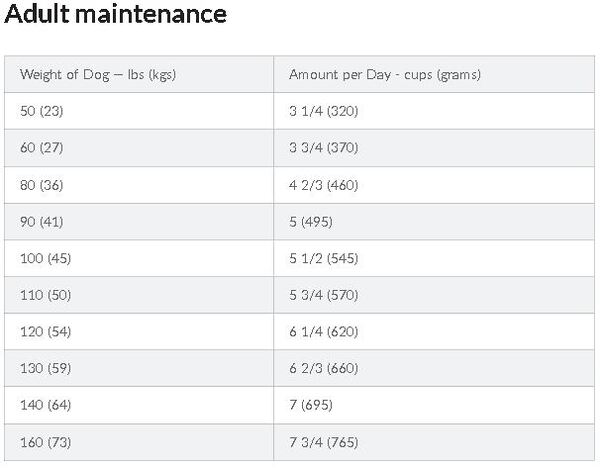Select the 110 (50) weight cell
The width and height of the screenshot is (600, 468).
coord(139,295)
